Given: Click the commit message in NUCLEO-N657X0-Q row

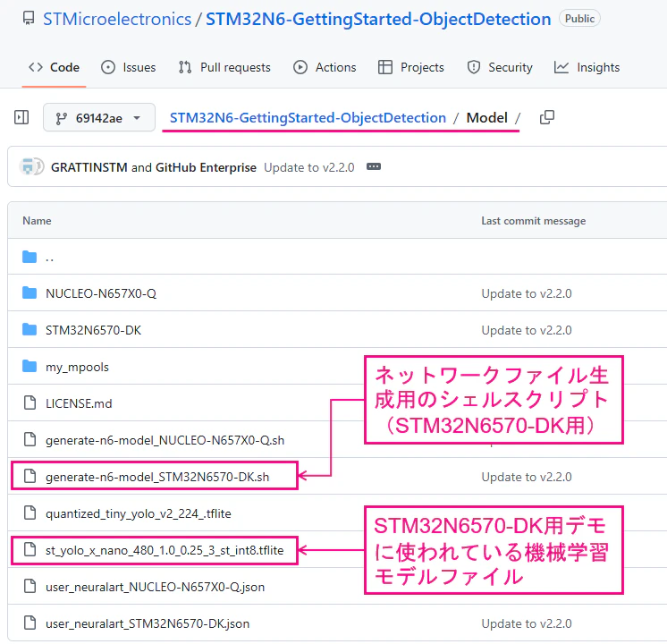Looking at the screenshot, I should 527,293.
